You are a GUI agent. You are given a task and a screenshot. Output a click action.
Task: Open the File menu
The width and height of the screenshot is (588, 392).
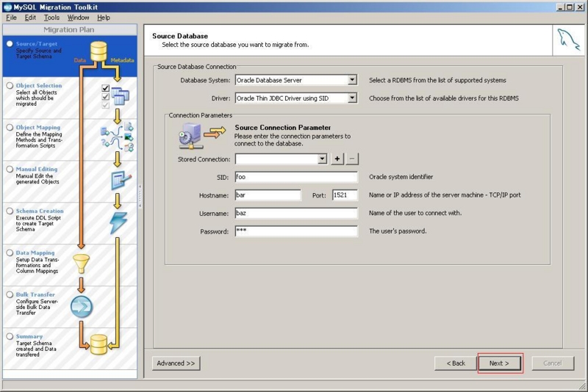11,18
